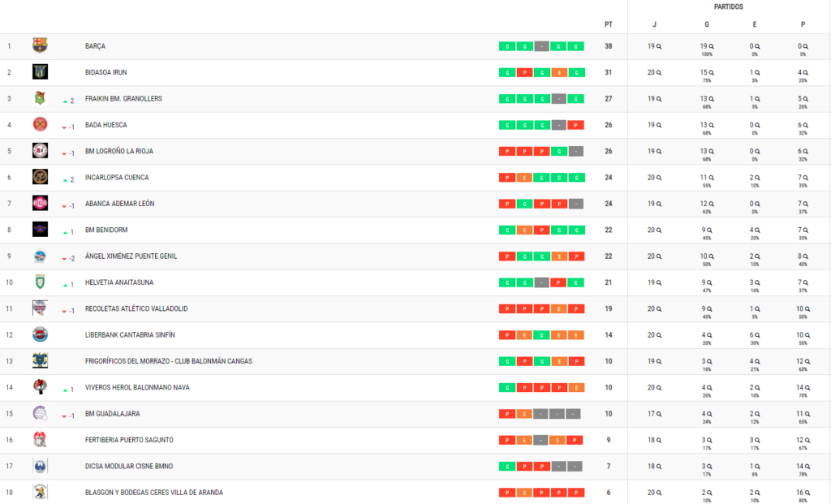Screen dimensions: 831x504
Task: Click the BM Logroño La Rioja logo
Action: click(x=40, y=150)
